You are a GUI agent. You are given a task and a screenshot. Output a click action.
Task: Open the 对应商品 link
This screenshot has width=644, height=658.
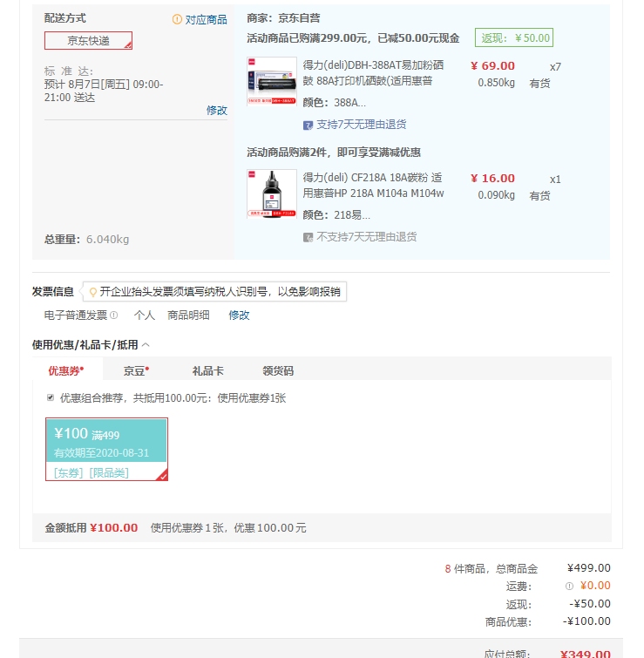point(206,19)
